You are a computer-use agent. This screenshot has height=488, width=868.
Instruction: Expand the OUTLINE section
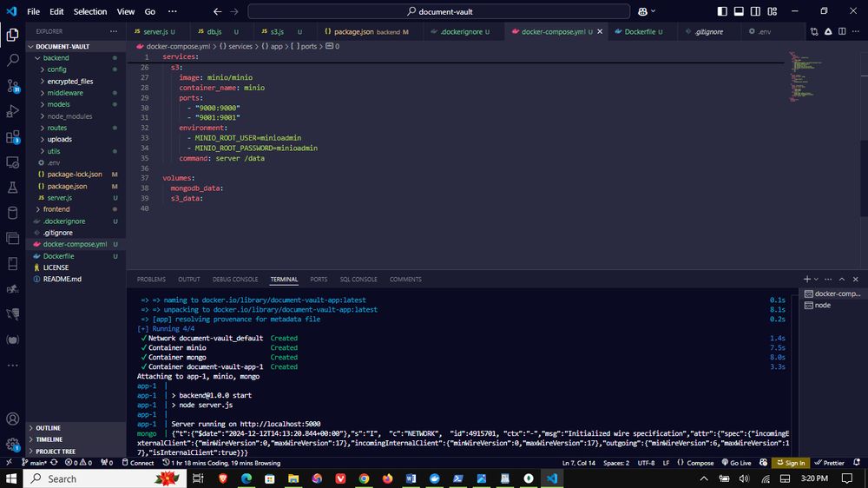pos(49,428)
